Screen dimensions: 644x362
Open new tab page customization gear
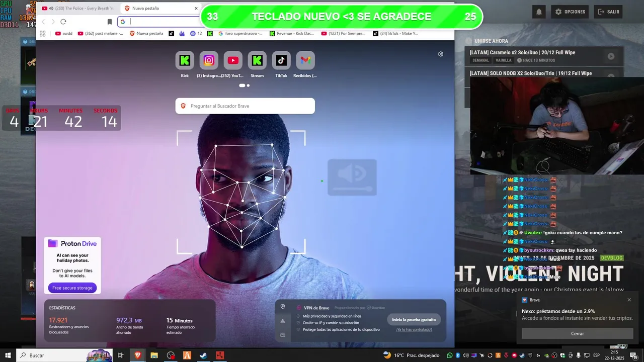coord(441,54)
